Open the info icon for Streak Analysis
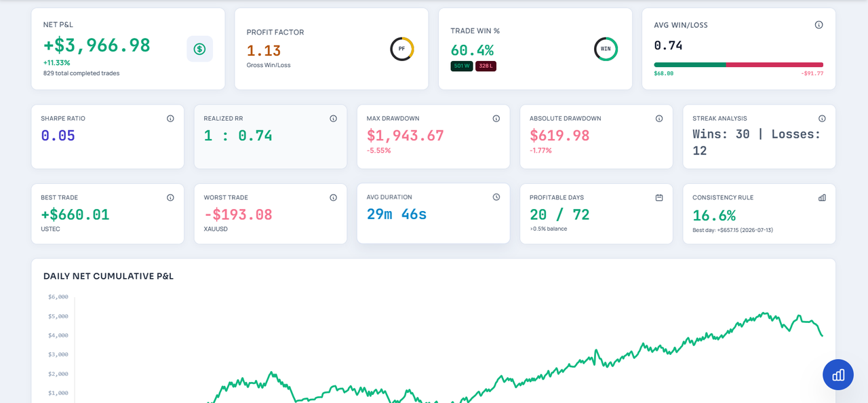 (822, 118)
